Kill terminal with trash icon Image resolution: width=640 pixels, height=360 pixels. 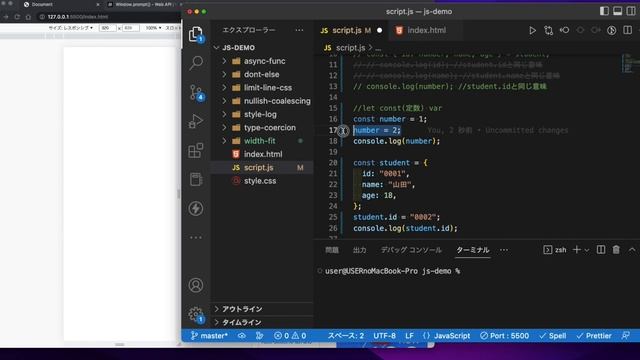pyautogui.click(x=616, y=249)
